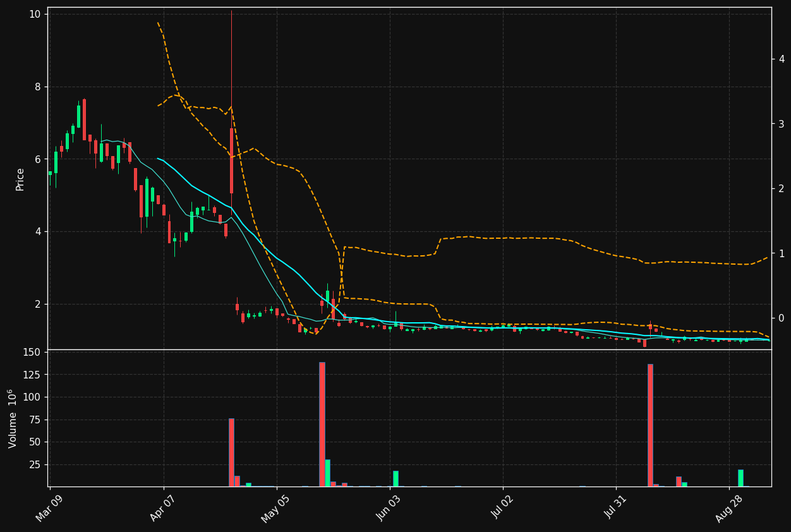Click the volume tick value 100
This screenshot has height=532, width=791.
click(32, 397)
